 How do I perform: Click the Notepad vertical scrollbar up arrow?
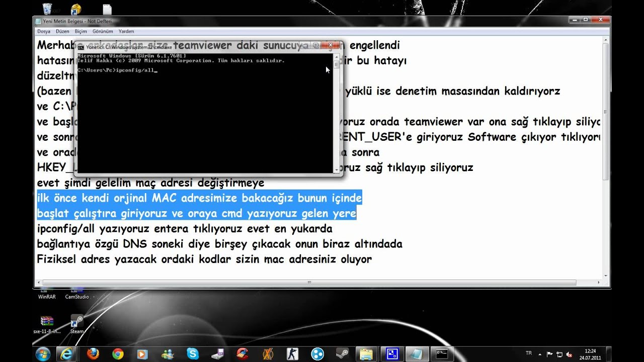(x=606, y=39)
